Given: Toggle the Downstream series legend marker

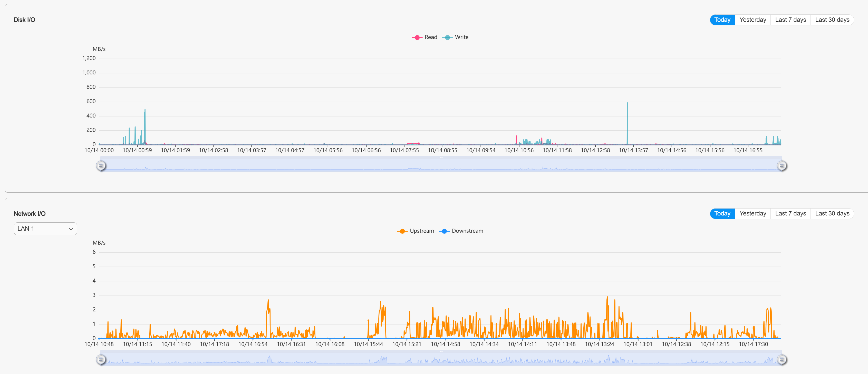Looking at the screenshot, I should coord(444,231).
